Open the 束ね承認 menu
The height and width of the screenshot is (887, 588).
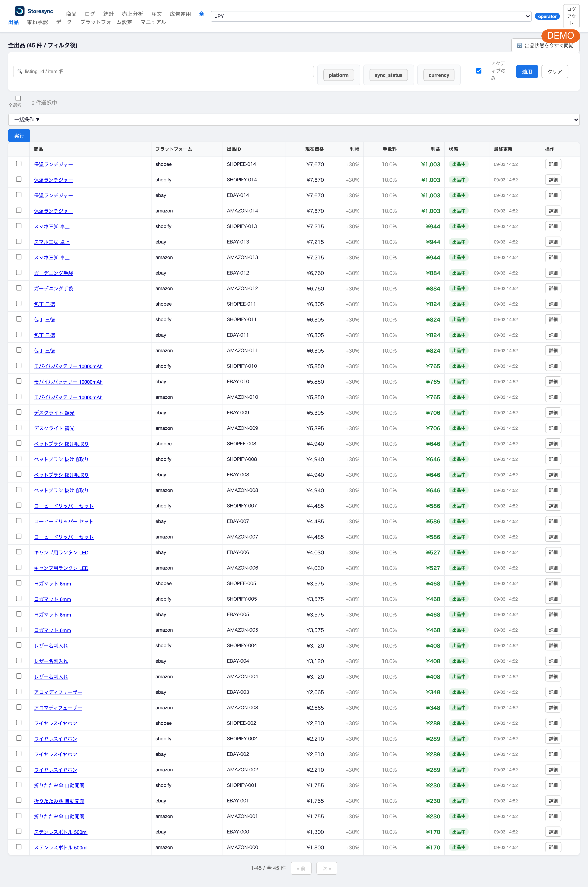tap(38, 22)
